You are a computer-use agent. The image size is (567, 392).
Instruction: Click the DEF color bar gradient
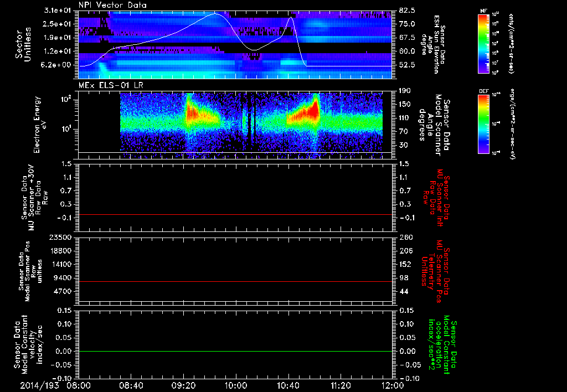(x=483, y=124)
